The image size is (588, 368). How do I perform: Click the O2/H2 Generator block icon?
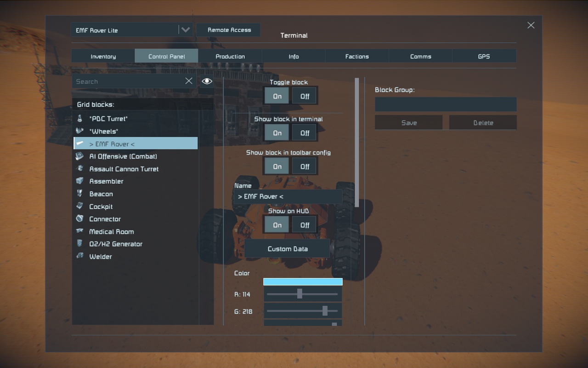point(80,244)
